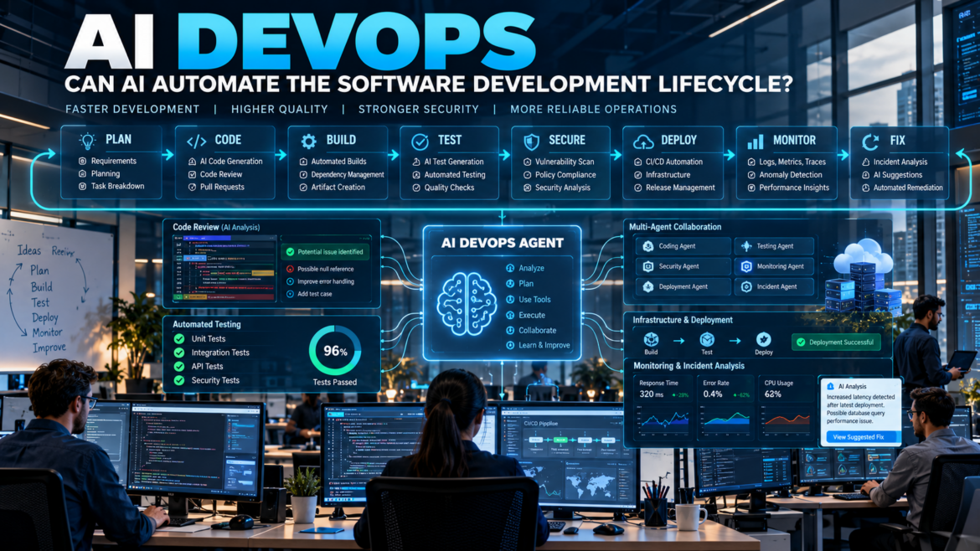The image size is (980, 551).
Task: Click the FIX circular refresh icon
Action: coord(869,142)
